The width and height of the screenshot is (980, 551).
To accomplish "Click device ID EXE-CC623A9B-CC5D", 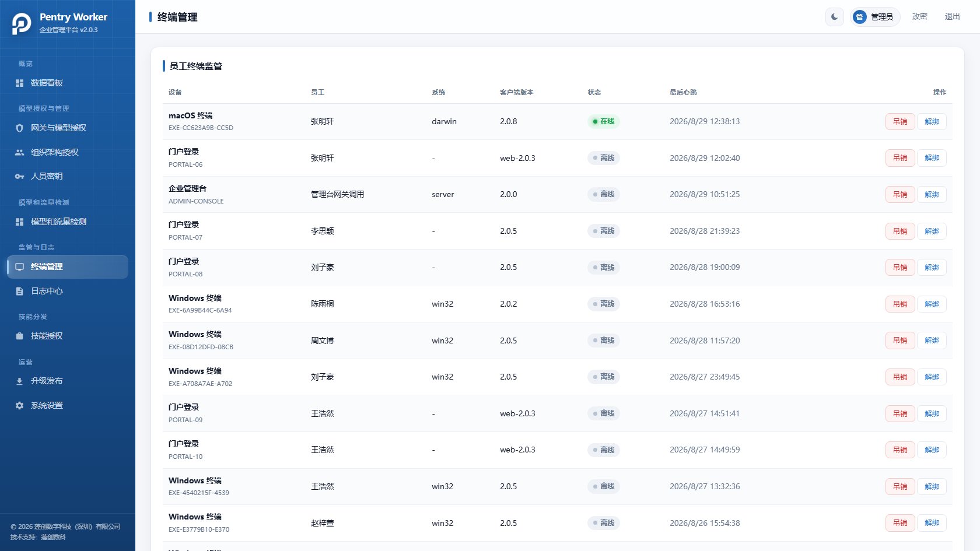I will tap(201, 128).
